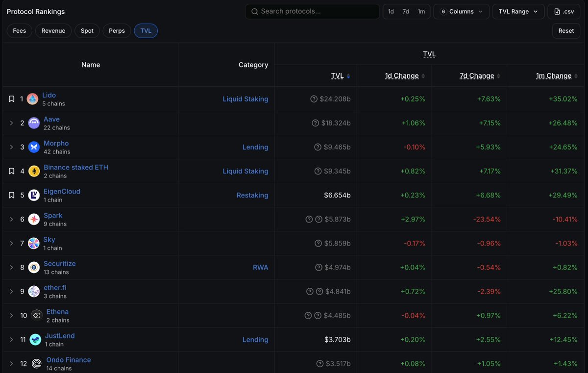Click the Ondo Finance logo icon

coord(36,363)
